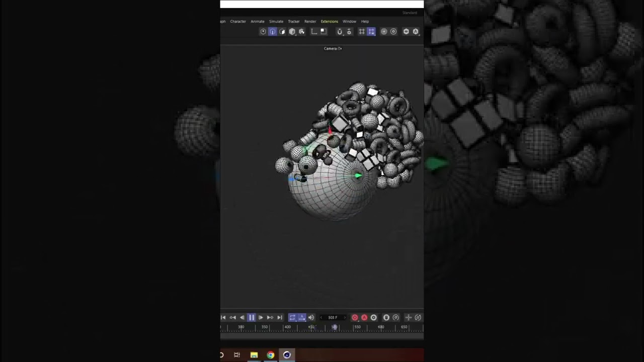Open the Window menu
This screenshot has height=362, width=644.
pos(349,22)
